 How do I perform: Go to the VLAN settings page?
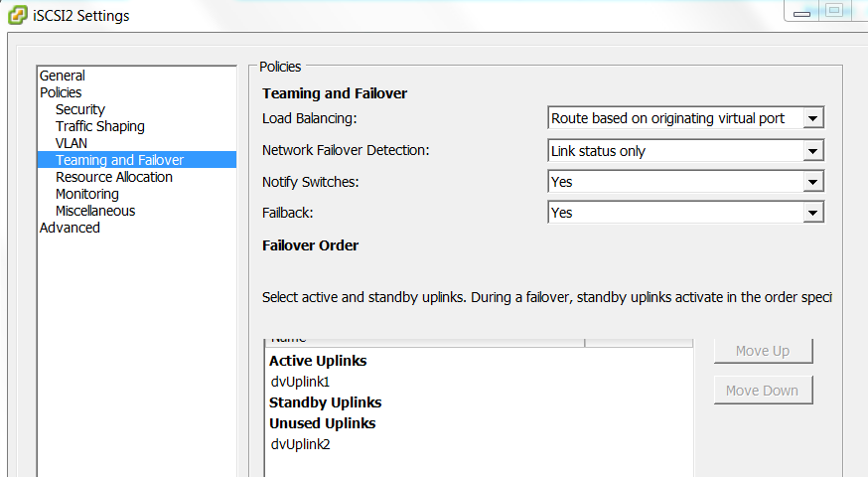click(x=72, y=143)
